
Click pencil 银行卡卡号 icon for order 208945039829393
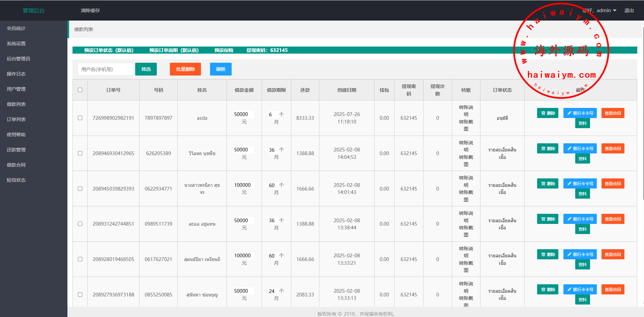click(x=569, y=184)
